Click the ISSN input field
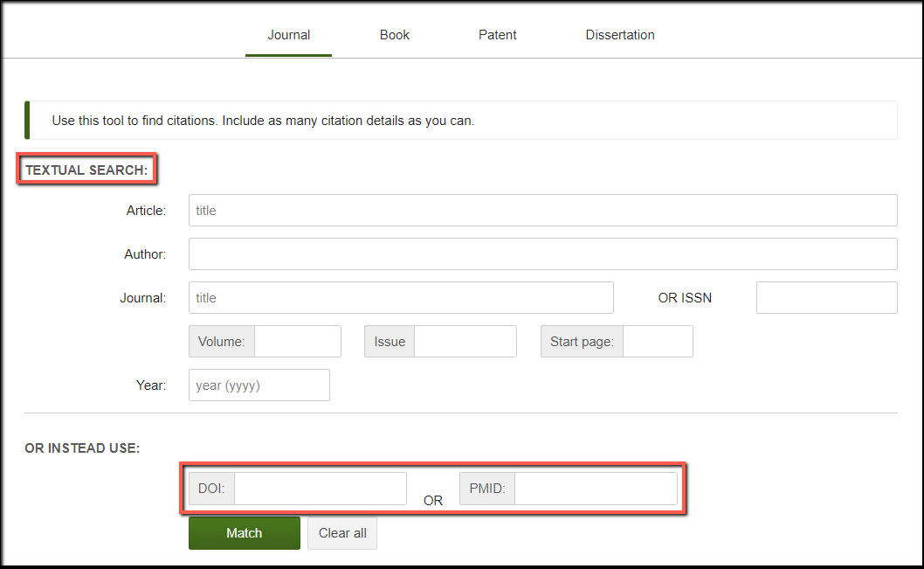This screenshot has height=569, width=924. [827, 298]
